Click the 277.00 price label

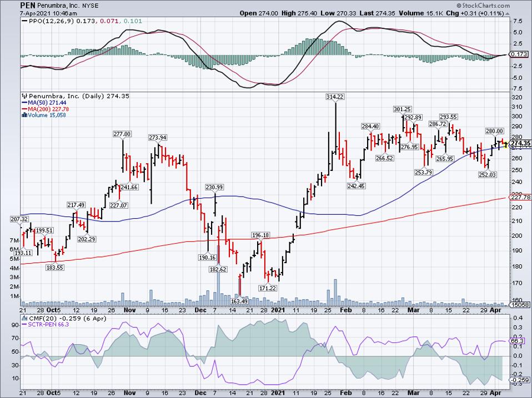coord(122,134)
